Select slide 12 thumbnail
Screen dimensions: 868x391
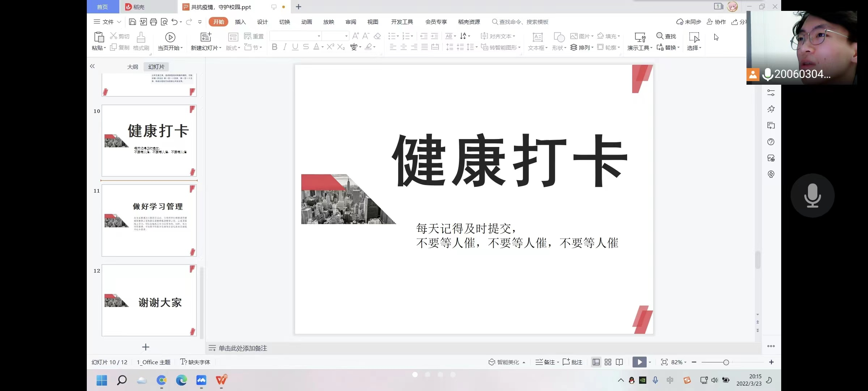(149, 300)
